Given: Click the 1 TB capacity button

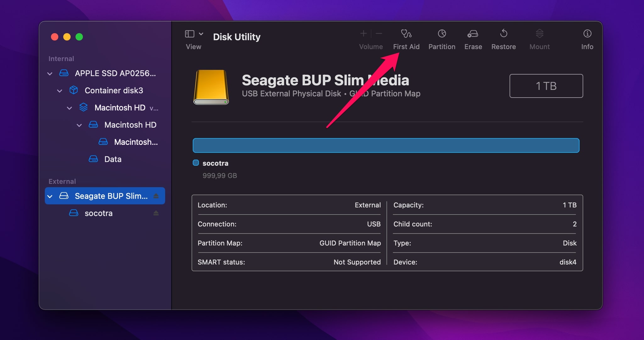Looking at the screenshot, I should (546, 86).
